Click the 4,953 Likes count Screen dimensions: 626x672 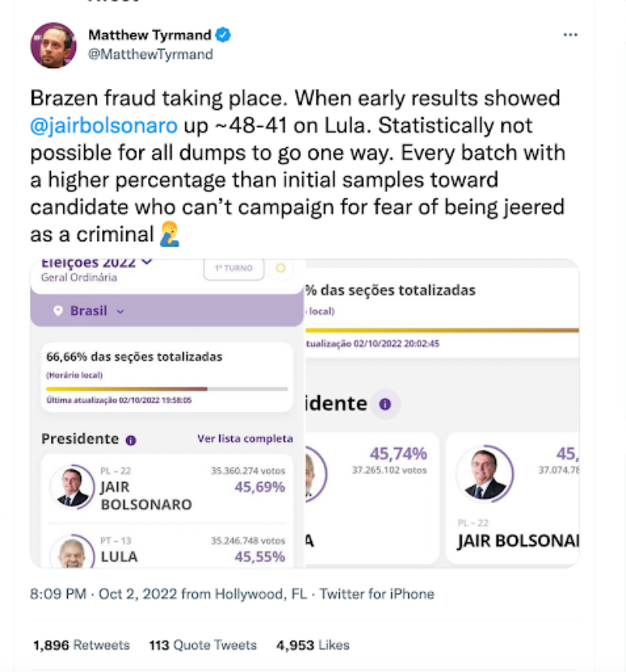312,645
